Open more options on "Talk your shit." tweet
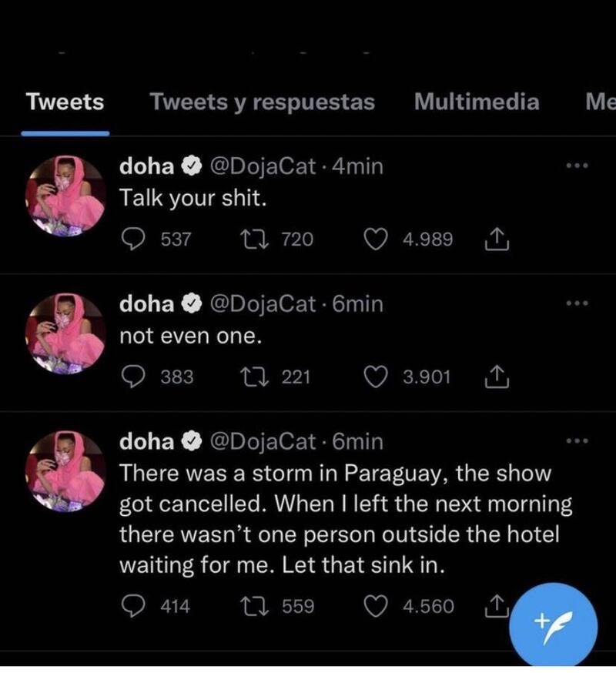Image resolution: width=616 pixels, height=673 pixels. [576, 166]
